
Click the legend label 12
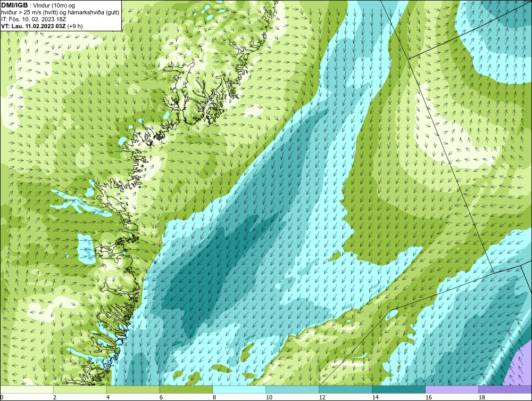tap(322, 397)
